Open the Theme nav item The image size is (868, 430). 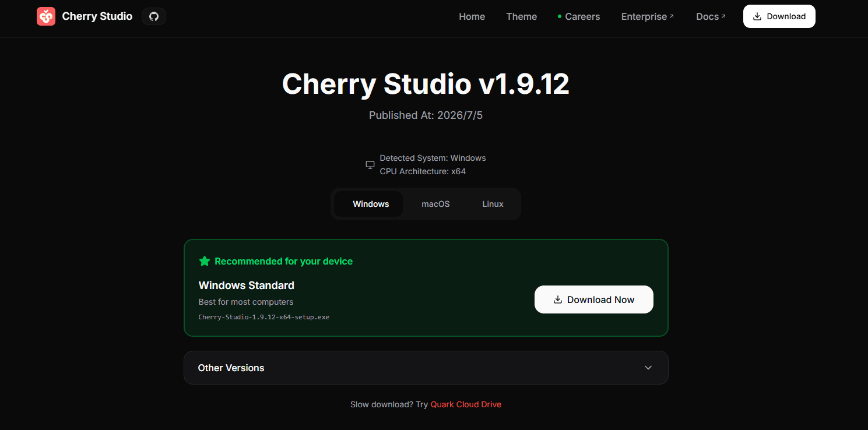tap(522, 16)
